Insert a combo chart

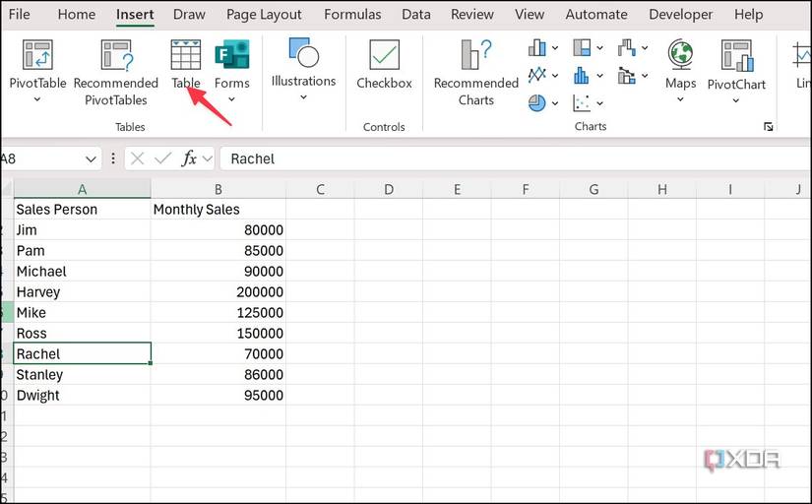point(627,76)
